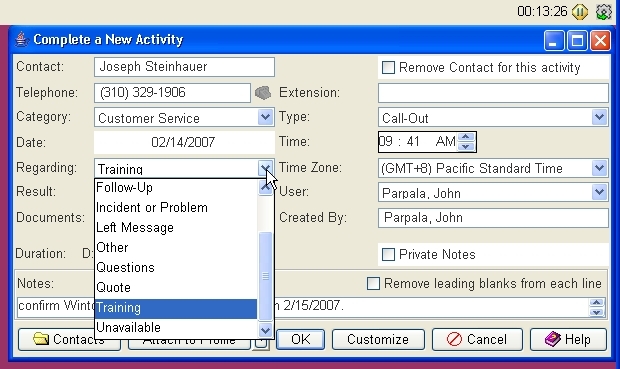Image resolution: width=620 pixels, height=369 pixels.
Task: Expand the Time Zone dropdown
Action: coord(599,168)
